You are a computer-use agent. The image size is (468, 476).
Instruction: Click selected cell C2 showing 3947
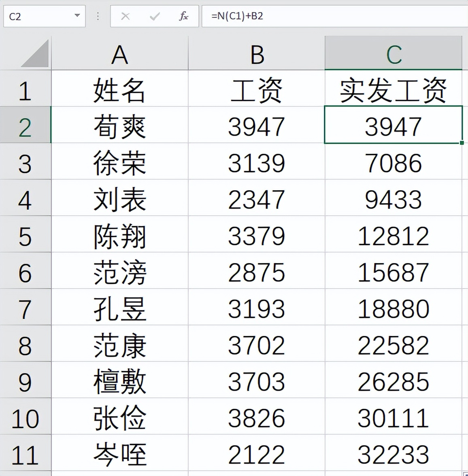tap(394, 125)
